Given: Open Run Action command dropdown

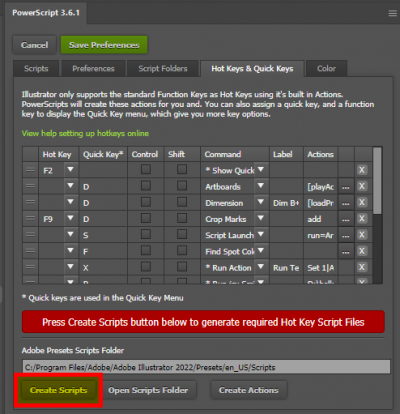Looking at the screenshot, I should [261, 267].
